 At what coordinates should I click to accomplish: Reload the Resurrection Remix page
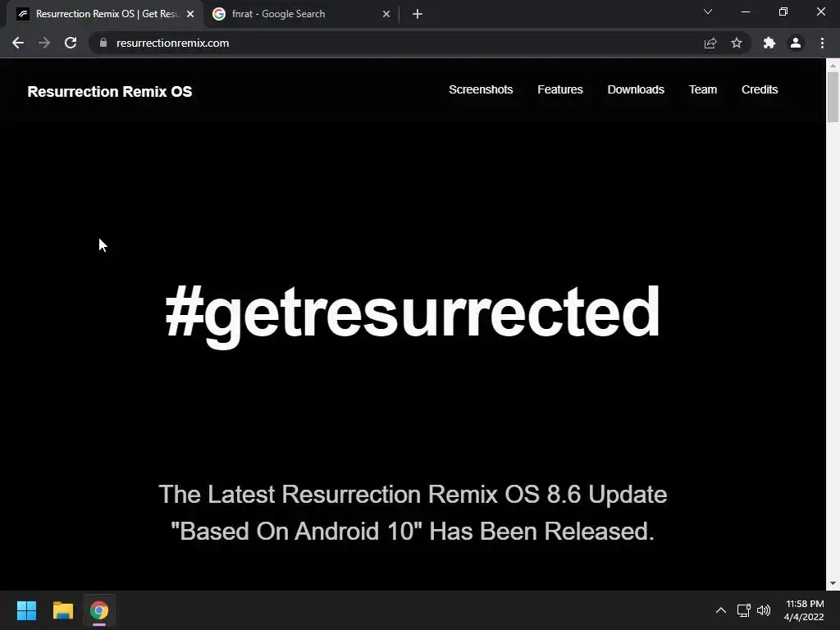coord(71,43)
